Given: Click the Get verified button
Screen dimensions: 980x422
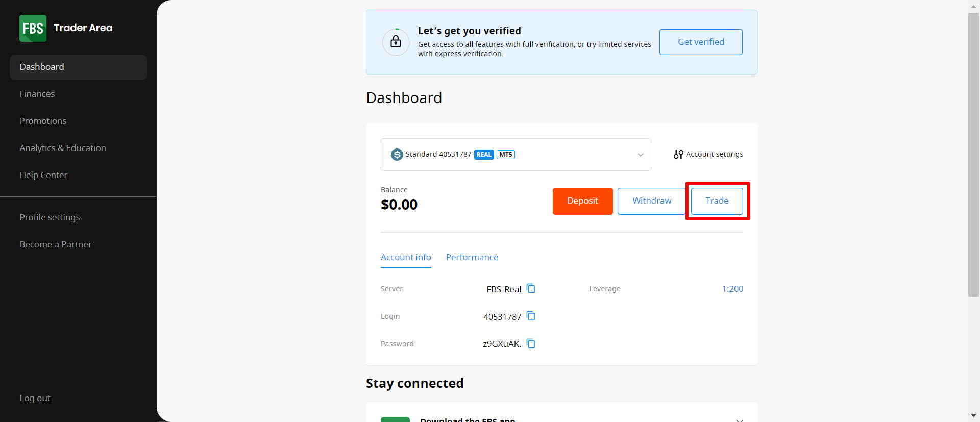Looking at the screenshot, I should (x=700, y=42).
